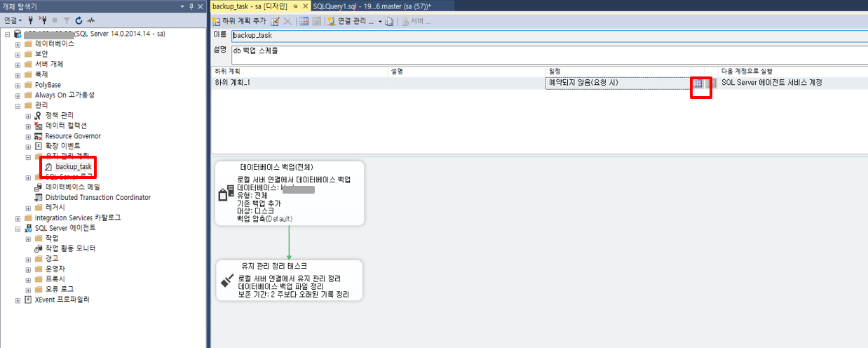Click the subplan schedule calendar toolbar icon
This screenshot has height=348, width=868.
pyautogui.click(x=304, y=21)
